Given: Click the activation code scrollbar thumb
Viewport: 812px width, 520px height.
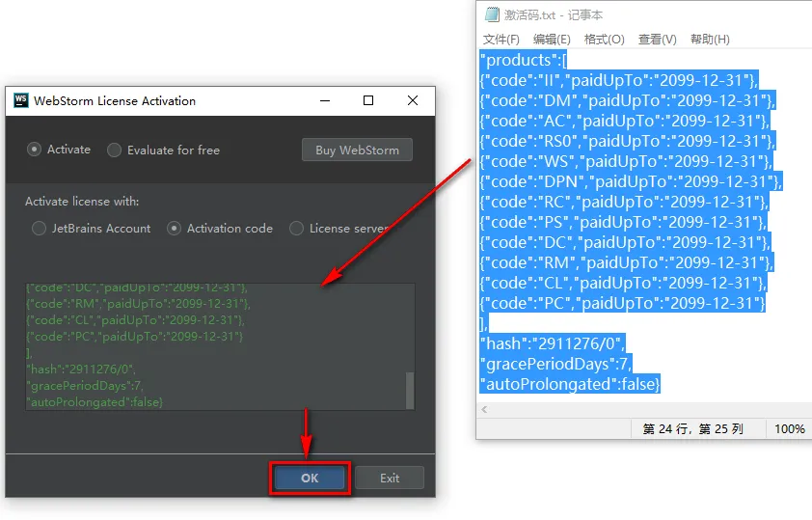Looking at the screenshot, I should click(x=410, y=391).
